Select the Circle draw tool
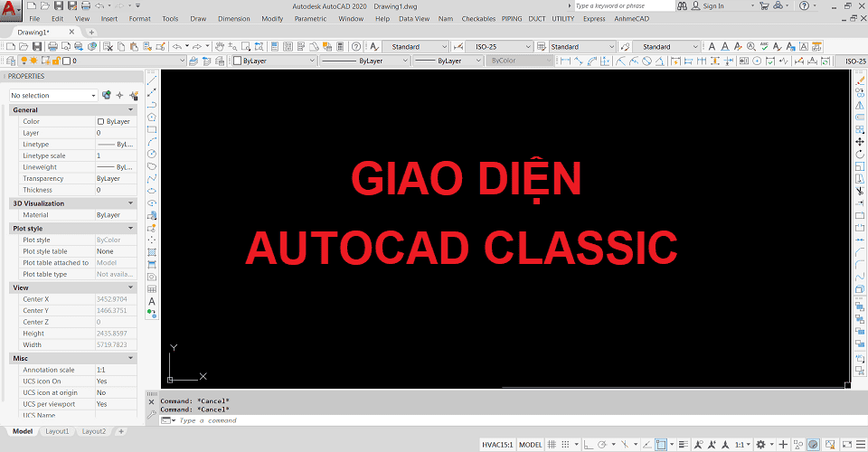 coord(152,154)
